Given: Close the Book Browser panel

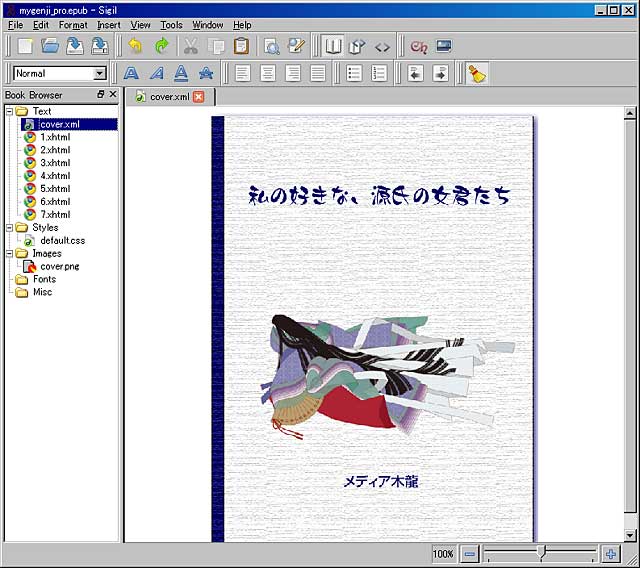Looking at the screenshot, I should (113, 94).
